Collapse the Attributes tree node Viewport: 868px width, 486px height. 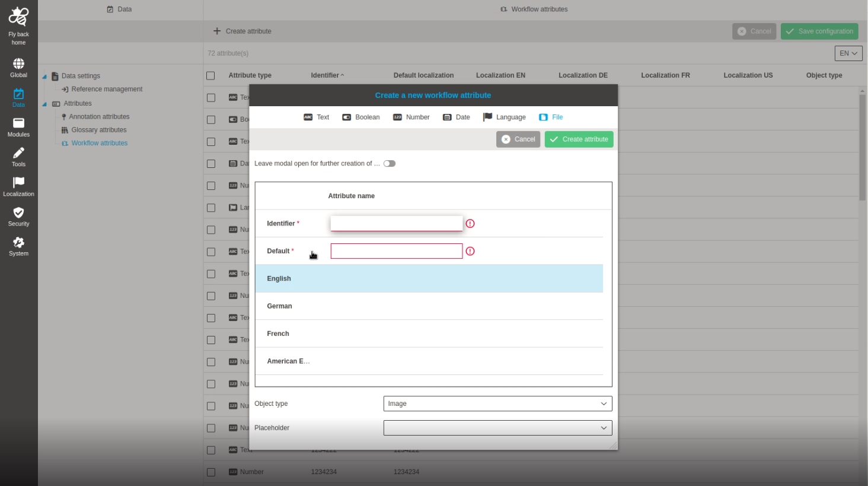click(x=44, y=104)
